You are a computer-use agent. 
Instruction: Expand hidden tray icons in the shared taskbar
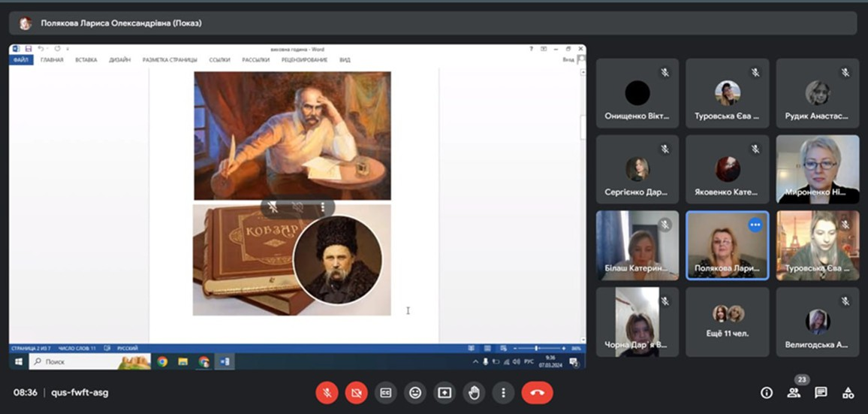click(475, 362)
